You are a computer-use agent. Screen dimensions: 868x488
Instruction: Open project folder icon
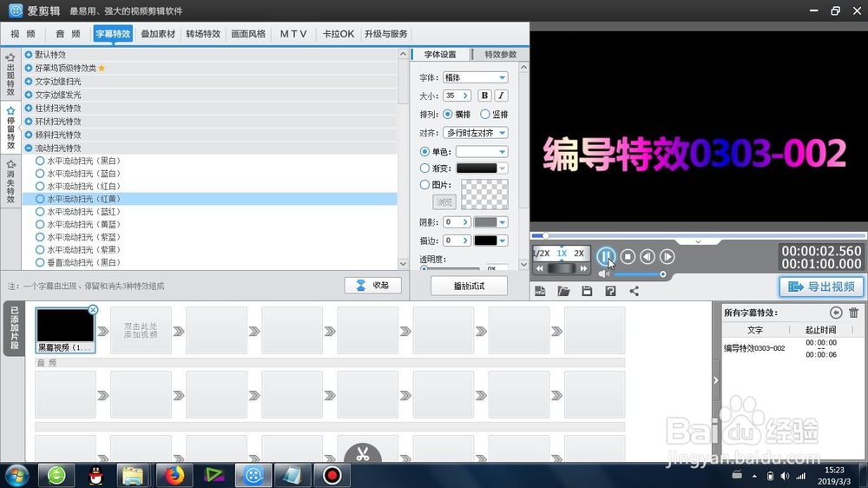click(563, 291)
